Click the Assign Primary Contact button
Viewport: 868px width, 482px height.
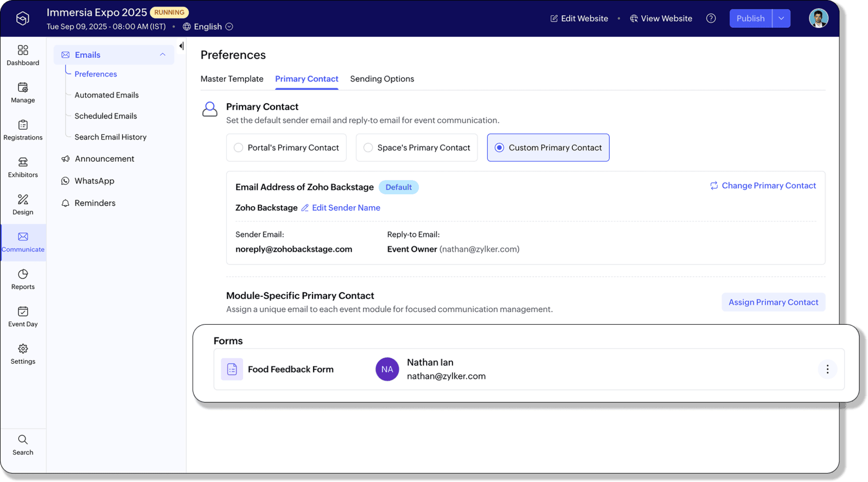pyautogui.click(x=773, y=302)
